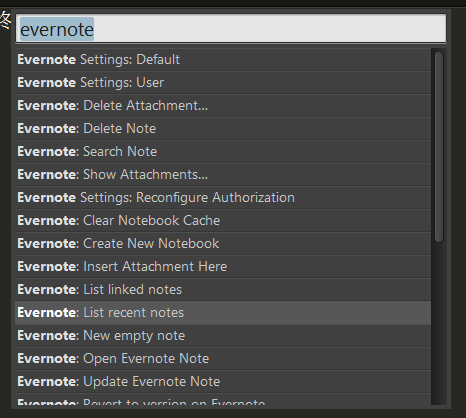Click the scrollbar track below the thumb

(x=439, y=323)
